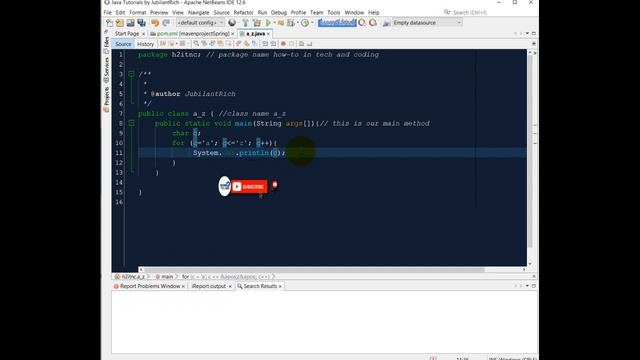This screenshot has width=640, height=360.
Task: Select the Search Results tab
Action: [260, 286]
